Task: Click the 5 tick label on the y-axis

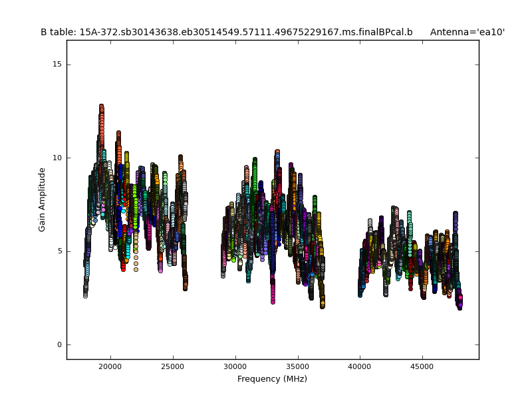Action: pyautogui.click(x=59, y=251)
